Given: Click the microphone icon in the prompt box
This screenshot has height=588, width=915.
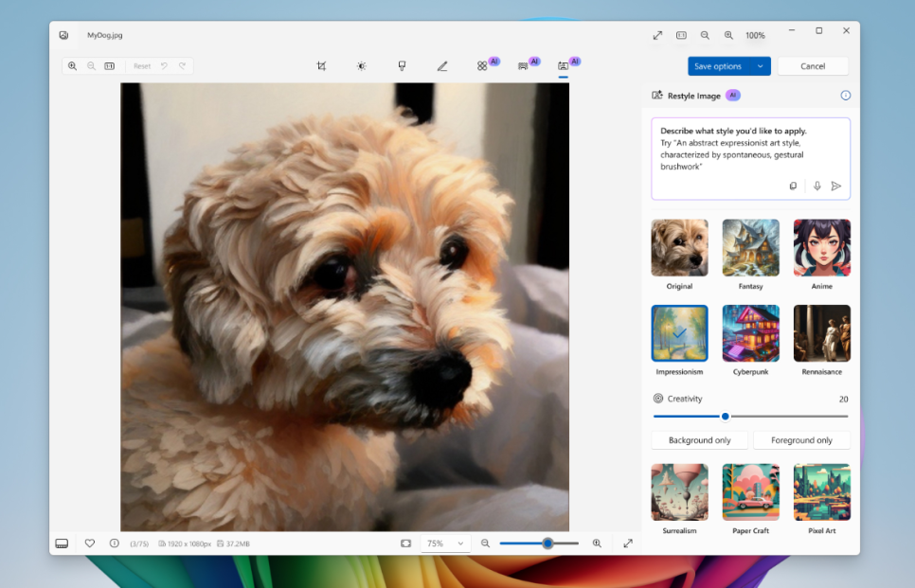Looking at the screenshot, I should click(816, 186).
